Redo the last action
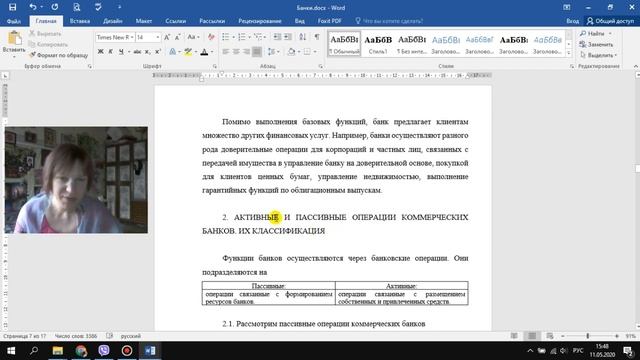Image resolution: width=640 pixels, height=360 pixels. [55, 7]
